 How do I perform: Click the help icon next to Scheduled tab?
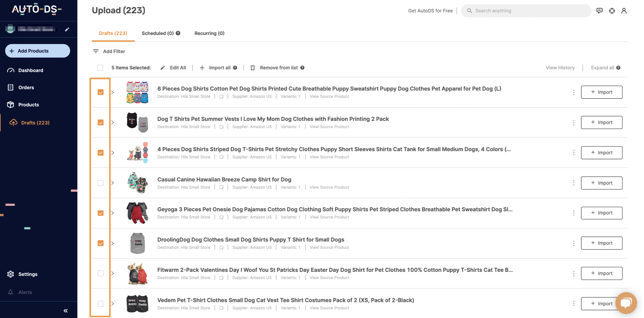click(x=178, y=33)
